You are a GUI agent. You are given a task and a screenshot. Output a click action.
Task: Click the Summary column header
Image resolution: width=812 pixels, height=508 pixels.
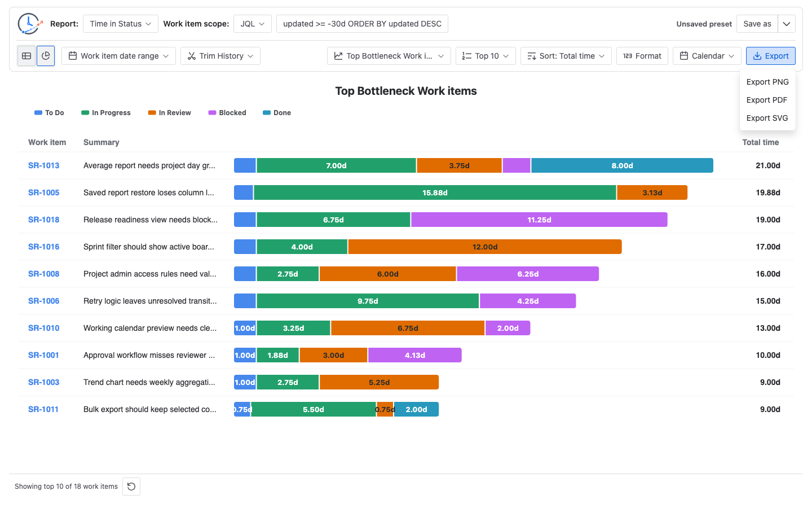[101, 142]
